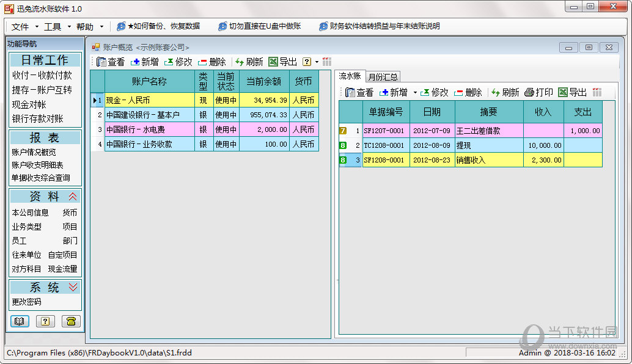Open 收付-收款付款 in navigation
The image size is (632, 364).
pos(42,75)
